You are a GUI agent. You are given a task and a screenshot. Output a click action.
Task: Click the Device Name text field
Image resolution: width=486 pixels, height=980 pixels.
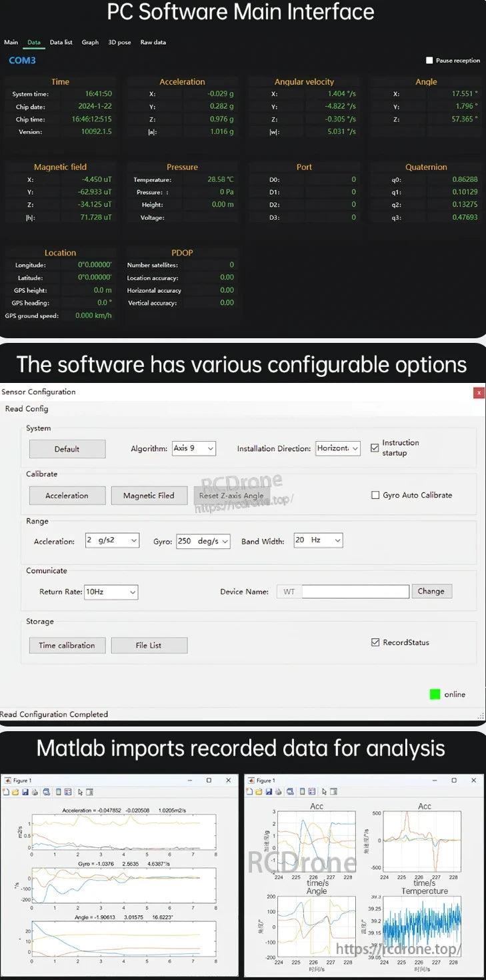click(x=355, y=592)
